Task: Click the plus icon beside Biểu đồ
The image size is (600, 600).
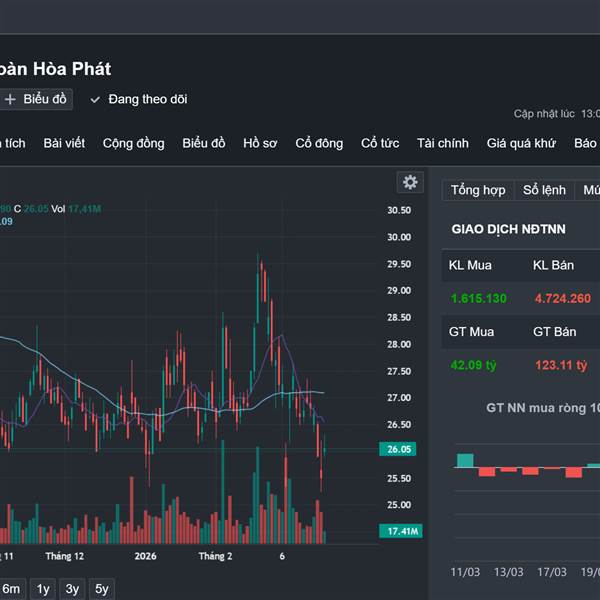Action: point(11,99)
